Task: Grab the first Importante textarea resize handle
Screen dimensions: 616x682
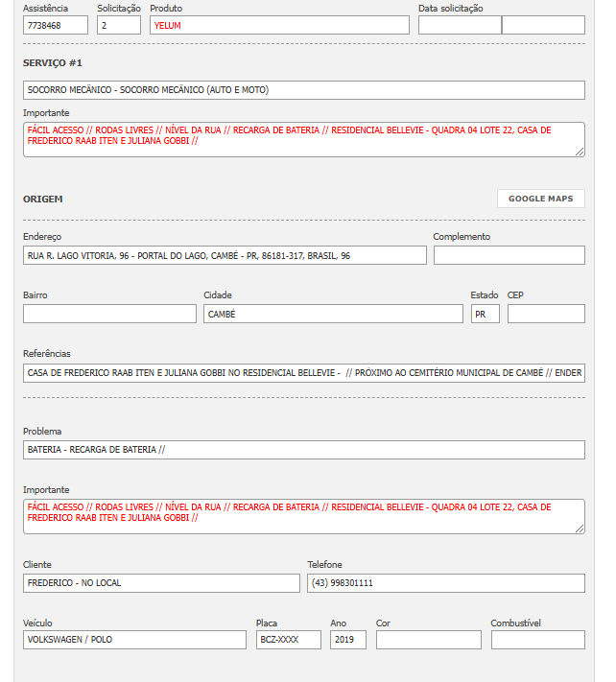Action: [580, 152]
